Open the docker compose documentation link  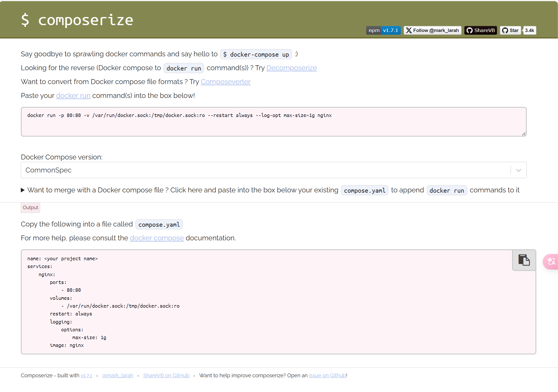tap(157, 238)
